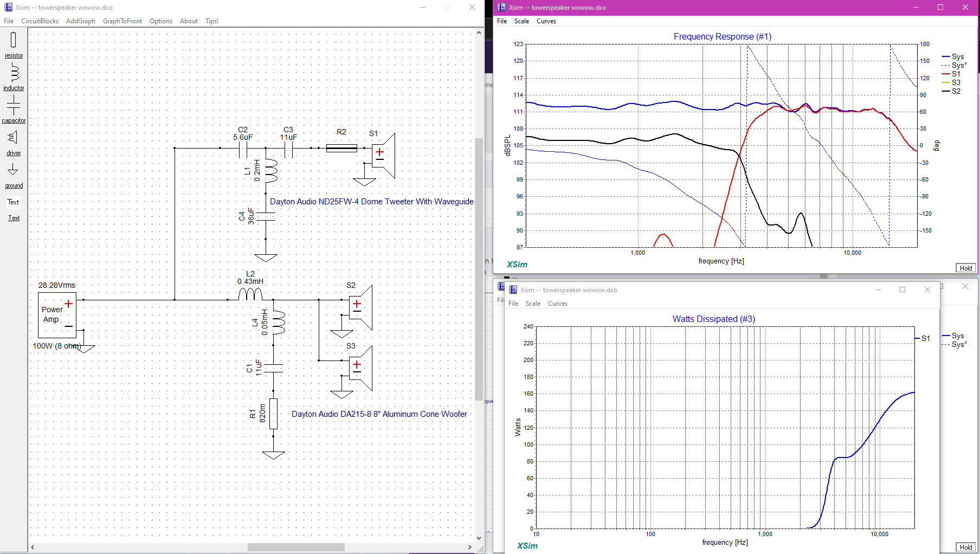Image resolution: width=980 pixels, height=554 pixels.
Task: Click schematic horizontal scrollbar right arrow
Action: click(x=470, y=547)
